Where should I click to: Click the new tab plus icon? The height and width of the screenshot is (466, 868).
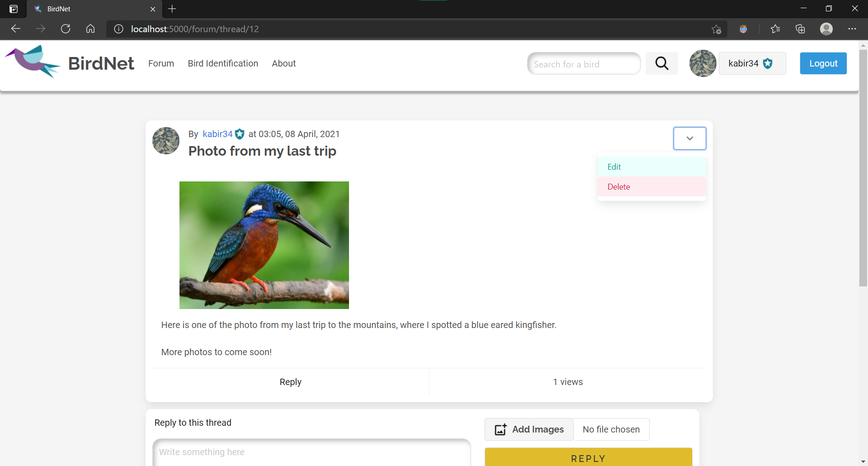(172, 9)
